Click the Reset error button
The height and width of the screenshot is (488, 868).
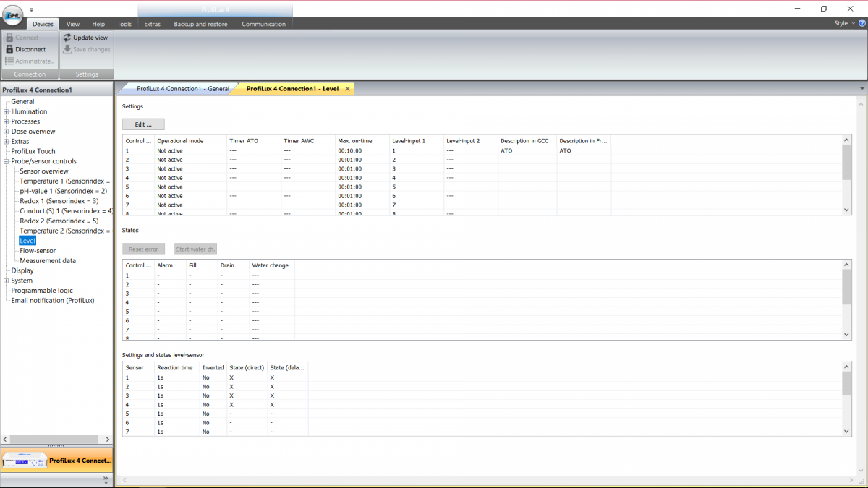pyautogui.click(x=143, y=249)
